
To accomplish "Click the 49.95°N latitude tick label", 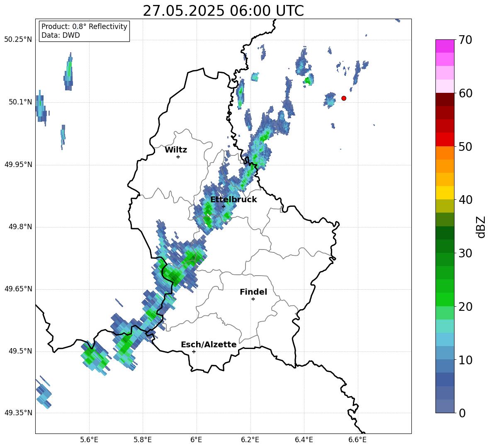I will pyautogui.click(x=19, y=165).
